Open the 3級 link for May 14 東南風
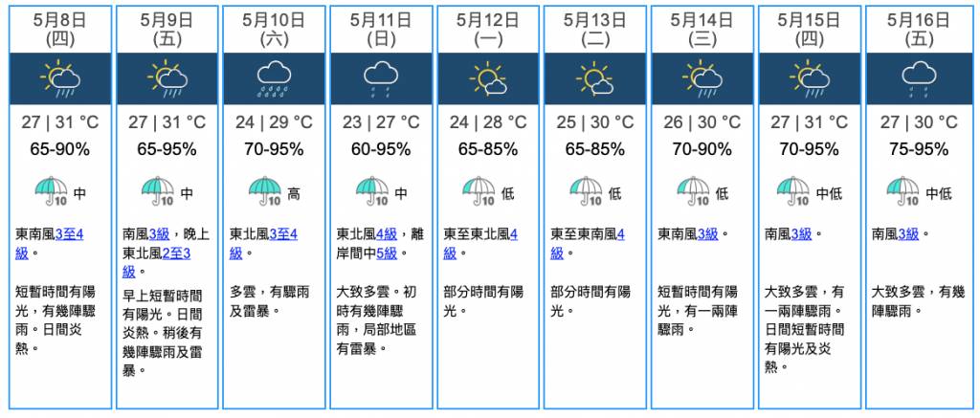The width and height of the screenshot is (980, 418). (x=707, y=234)
